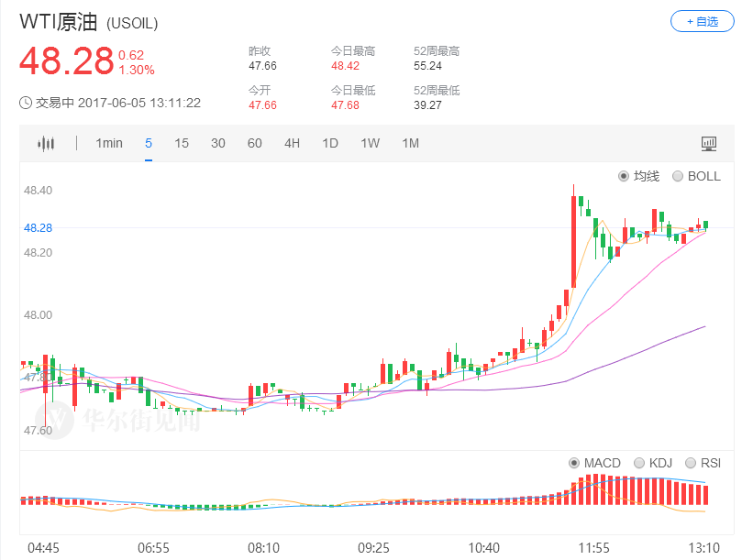This screenshot has width=753, height=560.
Task: Click the 昨收 value 47.66
Action: pyautogui.click(x=262, y=66)
